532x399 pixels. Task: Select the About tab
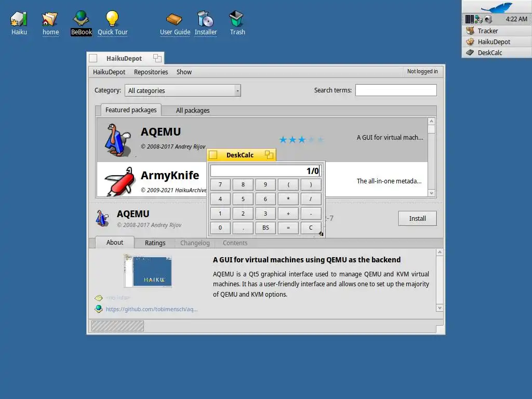tap(115, 242)
